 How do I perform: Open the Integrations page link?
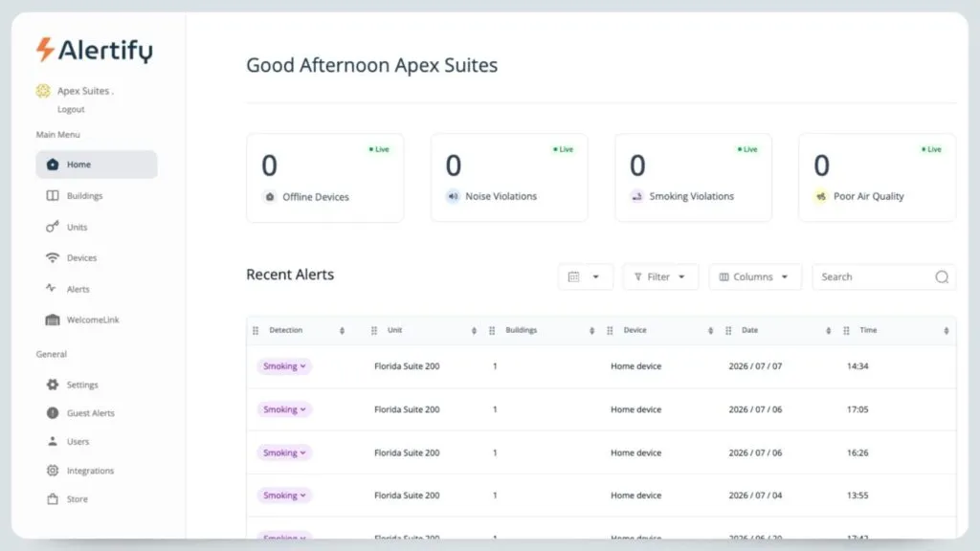[x=91, y=471]
